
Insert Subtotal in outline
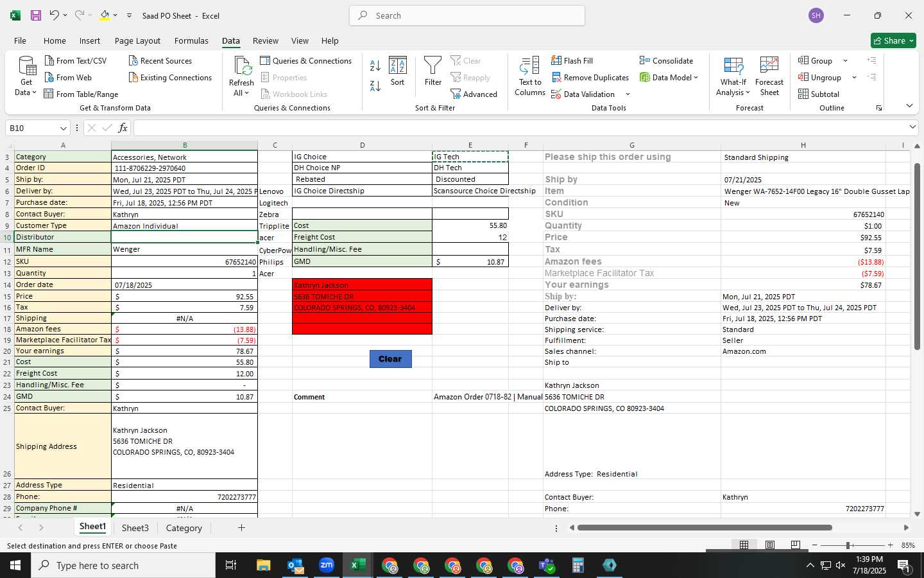point(819,94)
